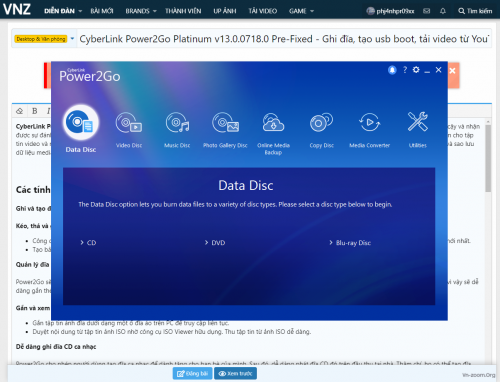Open THÀNH VIÊN members menu
Screen dimensions: 500x382
coord(183,11)
